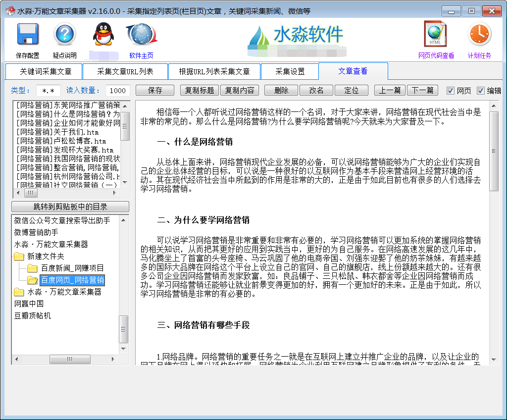Image resolution: width=507 pixels, height=420 pixels.
Task: Select 微信公众号文章搜索导出助手 tree item
Action: (x=62, y=221)
